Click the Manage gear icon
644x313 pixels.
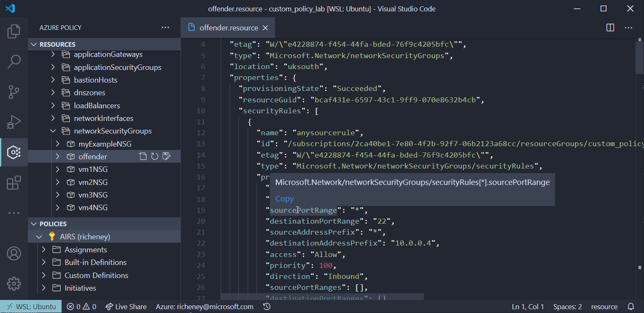(x=14, y=284)
